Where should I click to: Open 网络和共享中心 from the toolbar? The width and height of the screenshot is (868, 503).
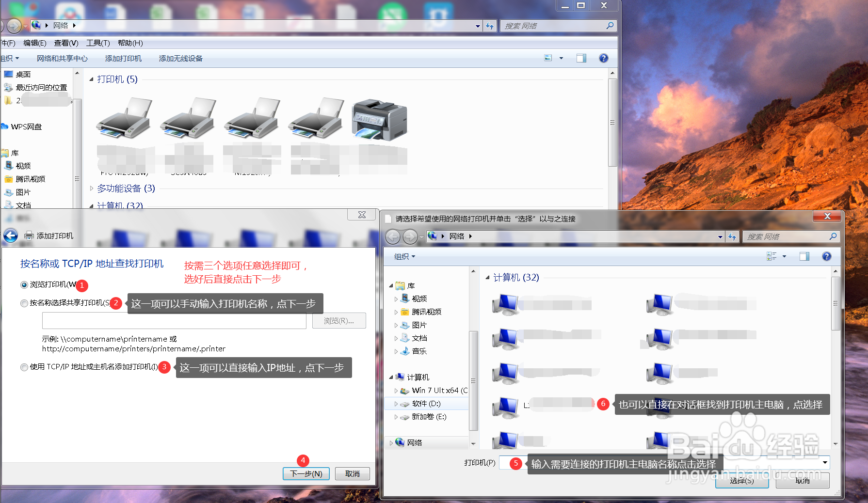(62, 58)
